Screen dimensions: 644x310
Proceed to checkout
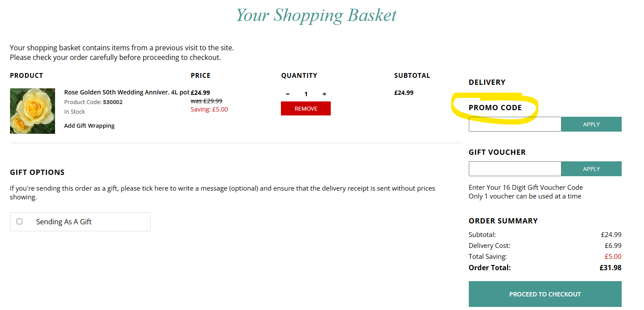coord(545,294)
